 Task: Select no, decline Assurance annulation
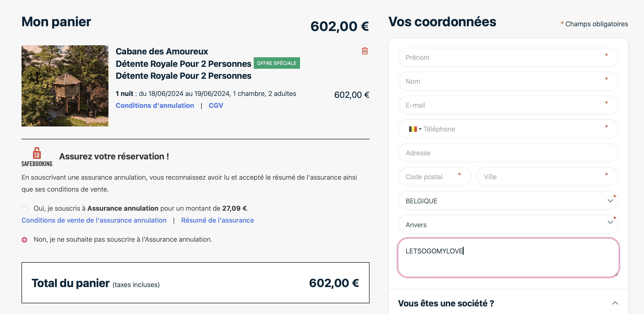coord(25,240)
